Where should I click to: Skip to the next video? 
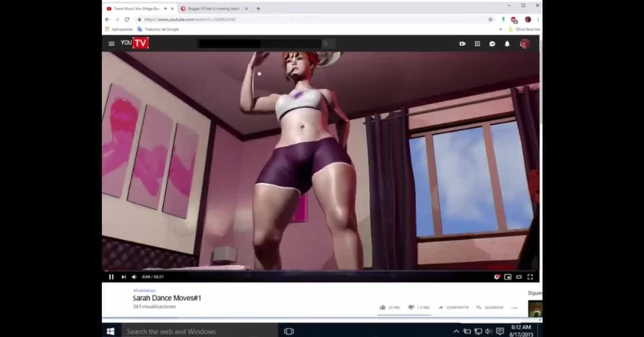pos(124,277)
